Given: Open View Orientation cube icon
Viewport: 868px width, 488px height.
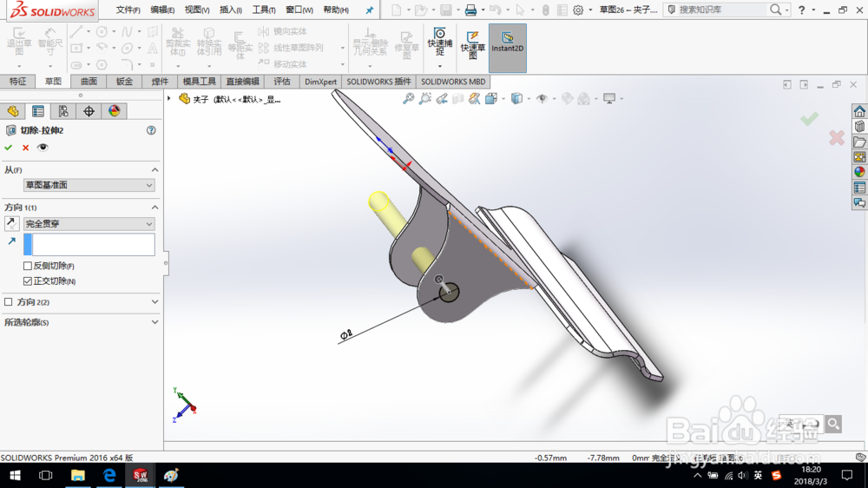Looking at the screenshot, I should (490, 99).
